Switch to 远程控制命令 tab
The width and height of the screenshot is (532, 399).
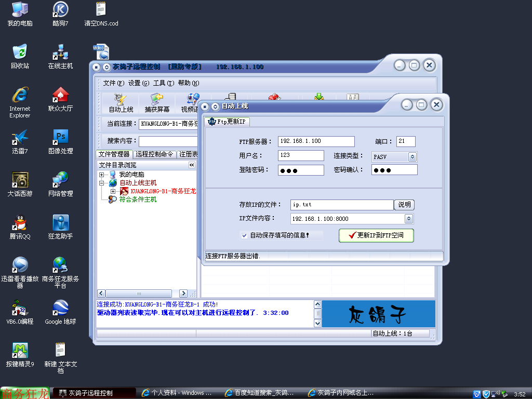[x=154, y=154]
